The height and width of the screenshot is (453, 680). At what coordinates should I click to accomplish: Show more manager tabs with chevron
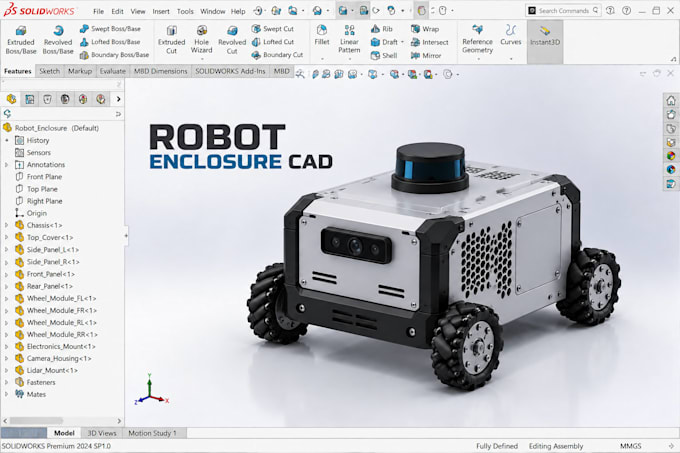(x=118, y=99)
